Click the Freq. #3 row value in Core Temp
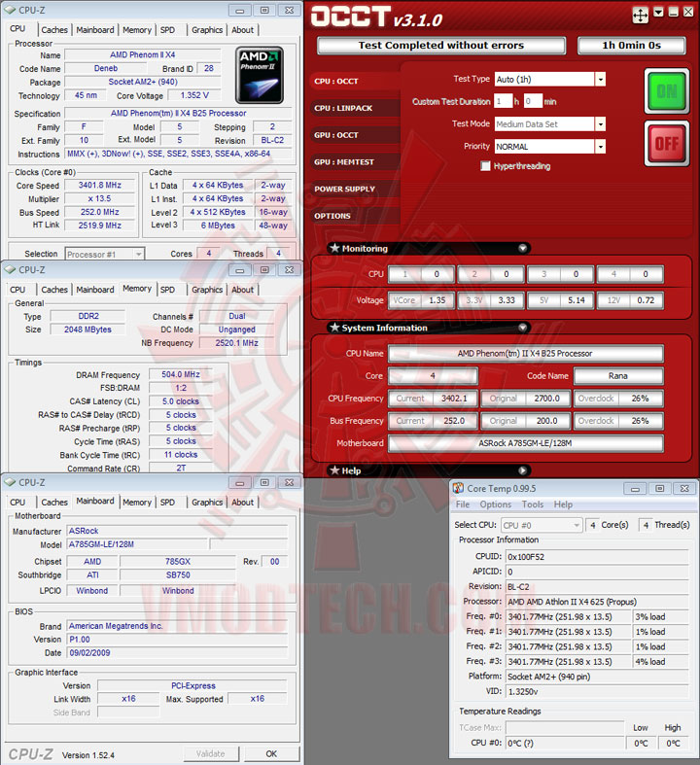Viewport: 700px width, 765px height. point(569,662)
